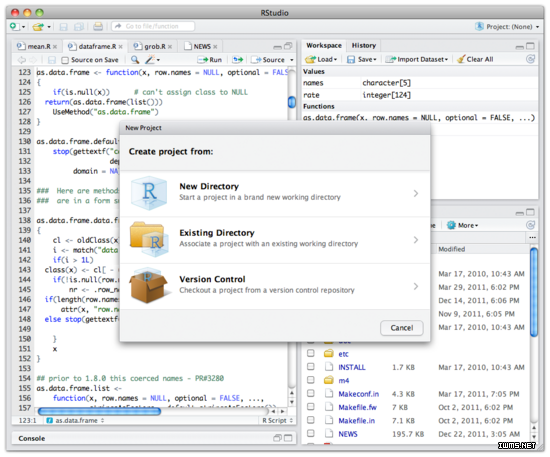Click the open file folder icon
550x457 pixels.
[x=38, y=27]
